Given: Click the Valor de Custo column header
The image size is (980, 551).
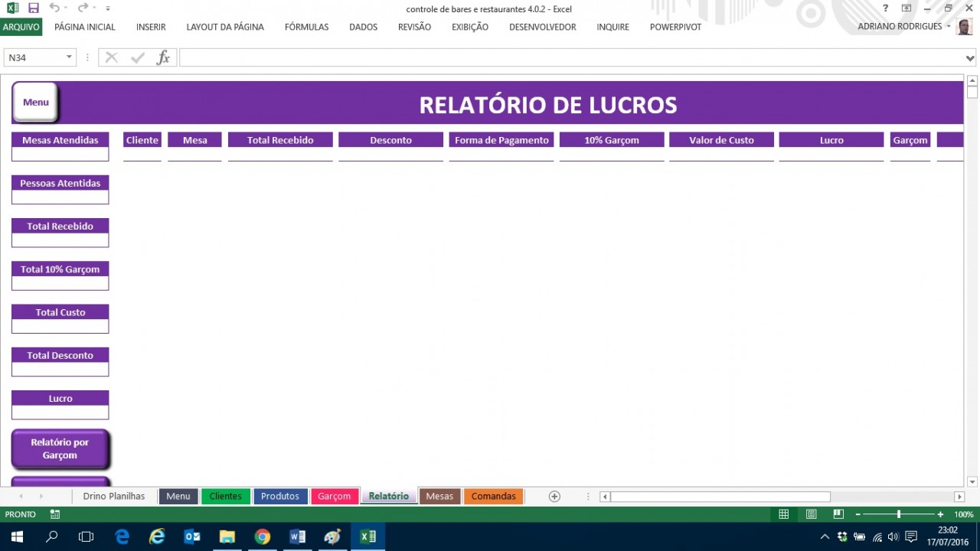Looking at the screenshot, I should (x=721, y=140).
